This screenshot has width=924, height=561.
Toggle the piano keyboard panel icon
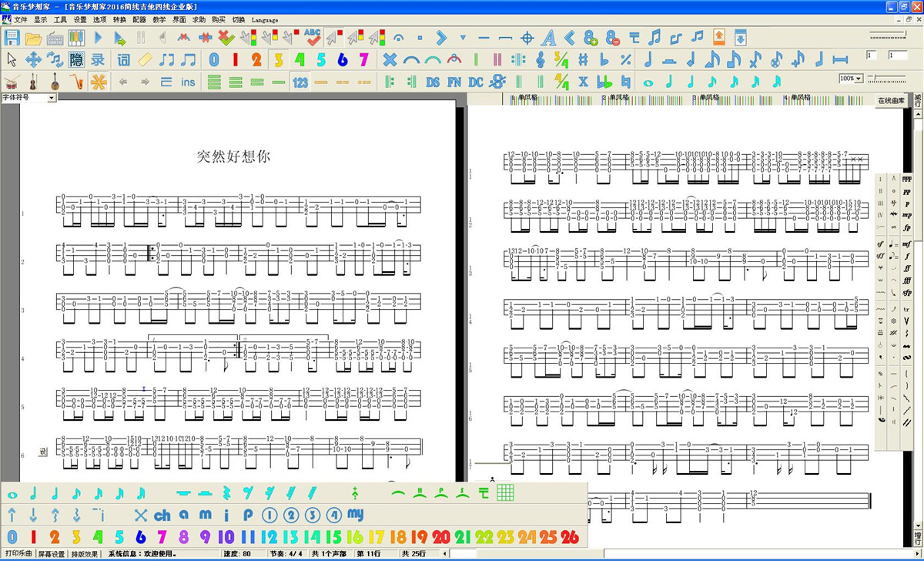(76, 37)
